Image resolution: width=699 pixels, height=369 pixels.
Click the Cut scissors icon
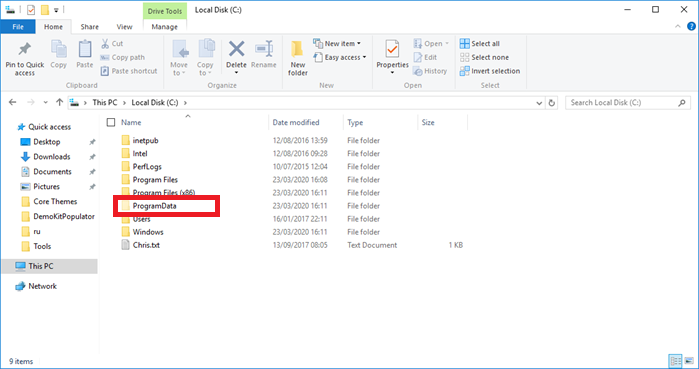105,44
